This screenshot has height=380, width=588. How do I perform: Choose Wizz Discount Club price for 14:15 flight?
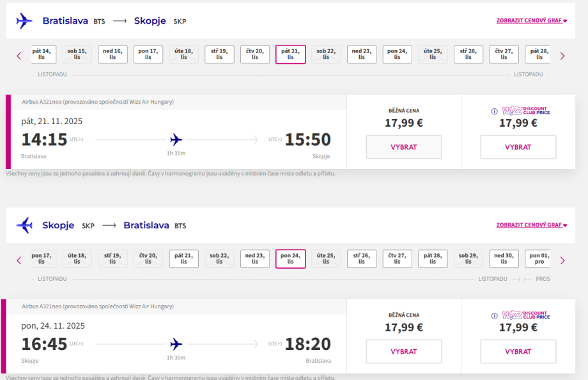pos(518,147)
